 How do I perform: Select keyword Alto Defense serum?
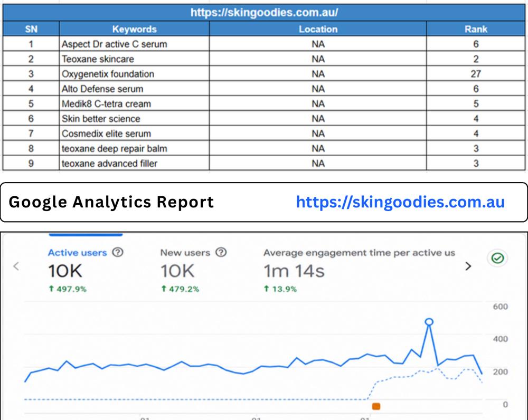[x=102, y=89]
